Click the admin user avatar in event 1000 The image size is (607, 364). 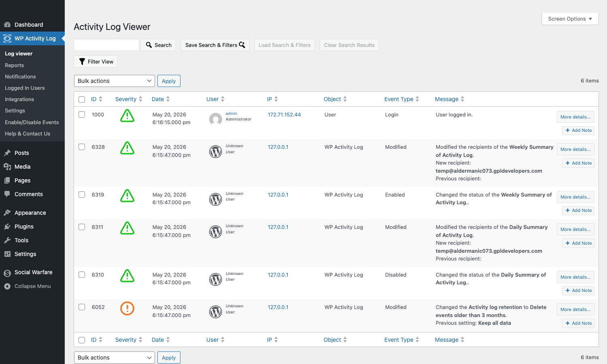(216, 119)
